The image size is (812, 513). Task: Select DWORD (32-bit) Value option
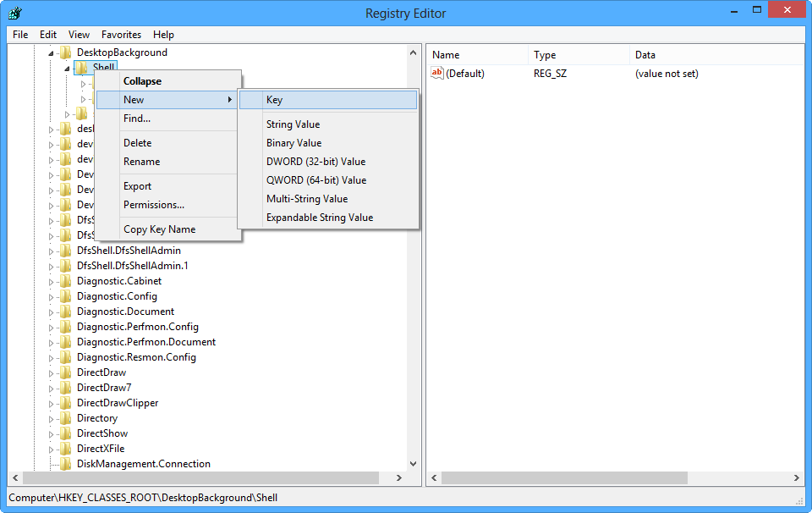coord(328,162)
